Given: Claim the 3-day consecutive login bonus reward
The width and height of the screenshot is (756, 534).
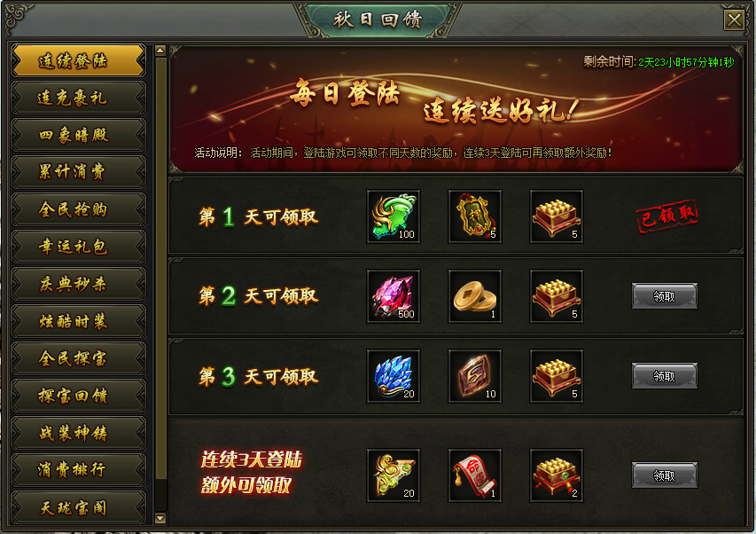Looking at the screenshot, I should tap(665, 475).
